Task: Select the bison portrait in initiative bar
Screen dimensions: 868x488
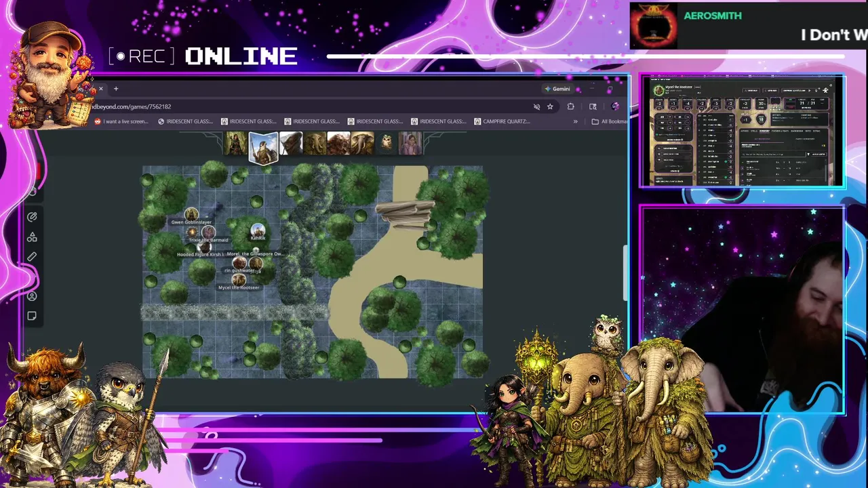Action: (x=338, y=144)
